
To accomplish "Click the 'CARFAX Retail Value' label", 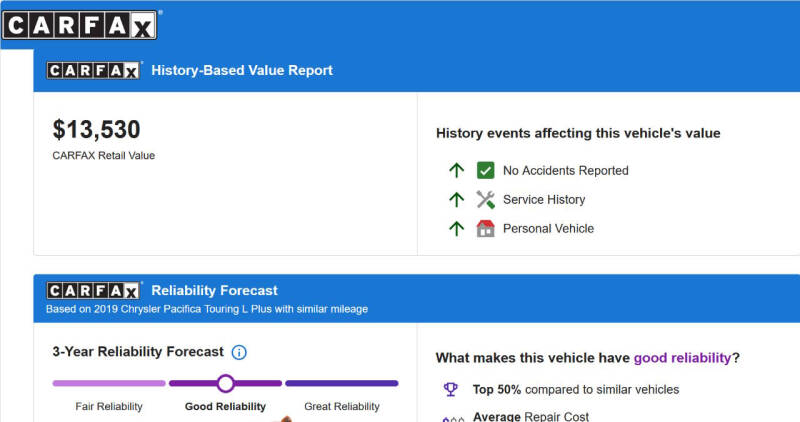I will (x=104, y=156).
